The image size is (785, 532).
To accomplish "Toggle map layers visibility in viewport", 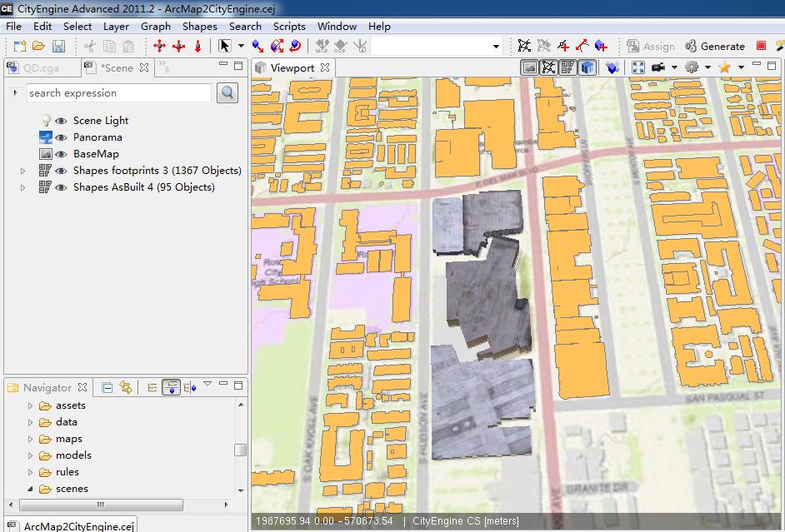I will tap(530, 67).
